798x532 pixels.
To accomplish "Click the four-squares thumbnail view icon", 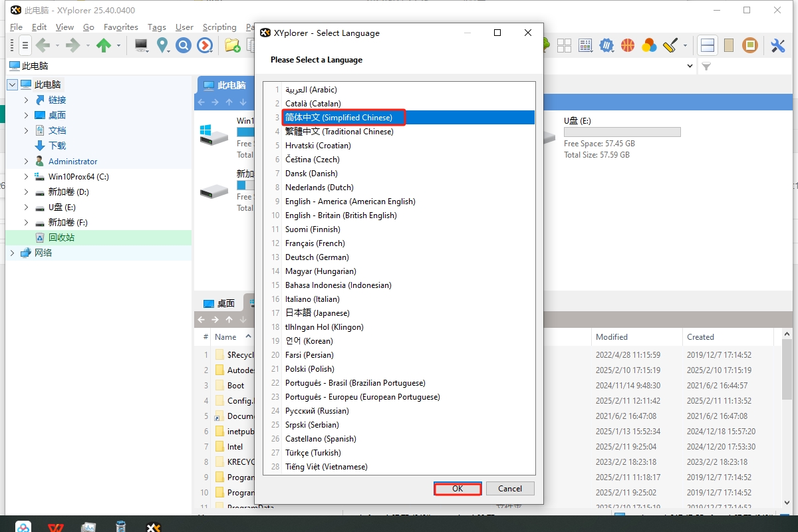I will [564, 45].
